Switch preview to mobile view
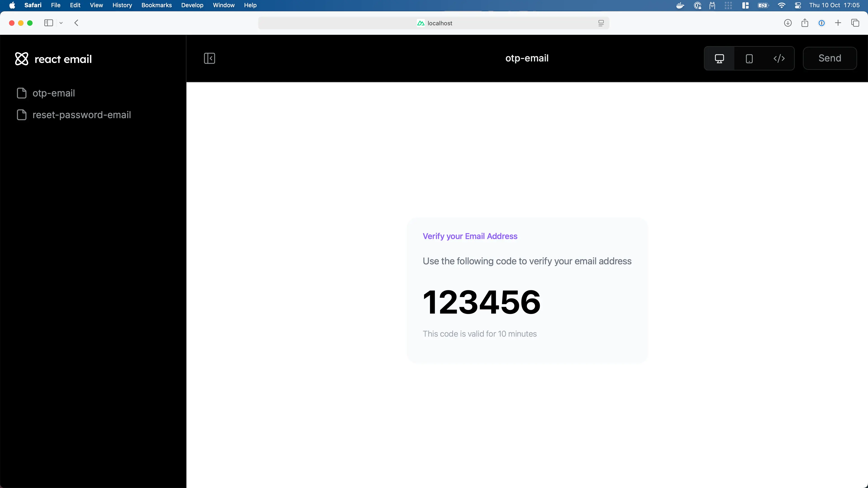868x488 pixels. coord(749,58)
